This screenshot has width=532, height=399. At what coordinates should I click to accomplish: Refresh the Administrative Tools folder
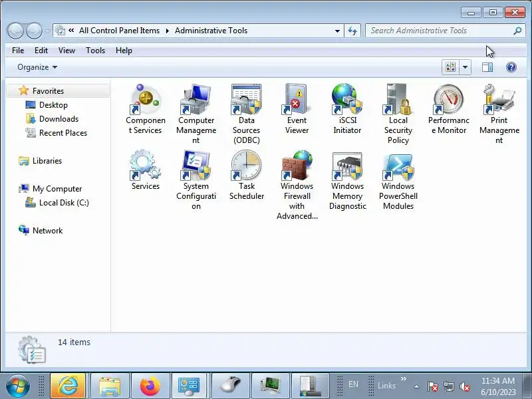tap(352, 31)
